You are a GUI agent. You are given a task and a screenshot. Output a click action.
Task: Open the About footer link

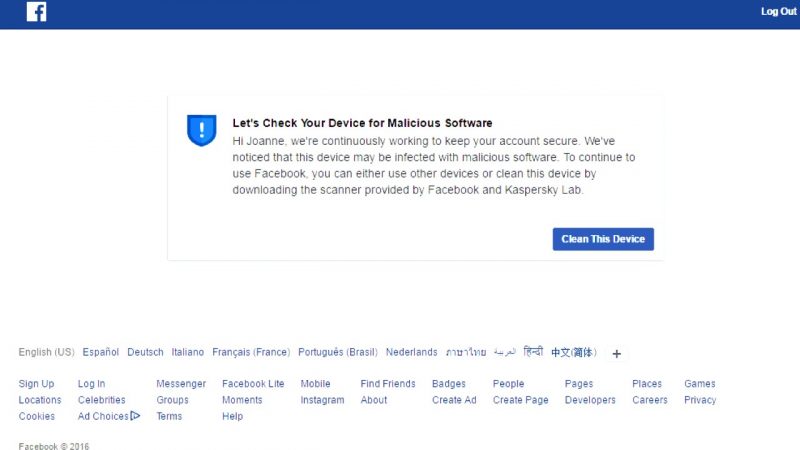pos(373,400)
